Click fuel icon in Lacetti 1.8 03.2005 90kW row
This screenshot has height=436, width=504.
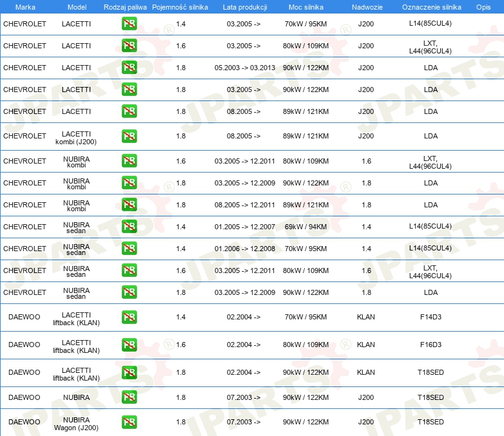(x=129, y=89)
